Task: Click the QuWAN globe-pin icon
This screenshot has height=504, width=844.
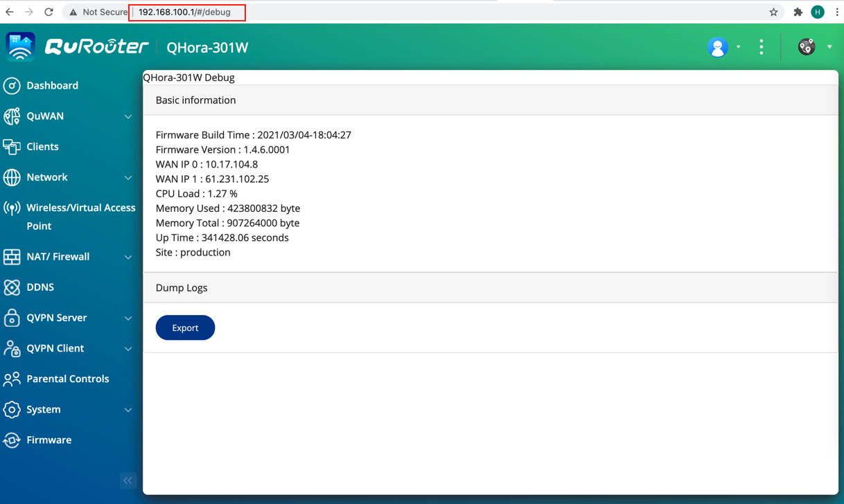Action: pyautogui.click(x=12, y=116)
